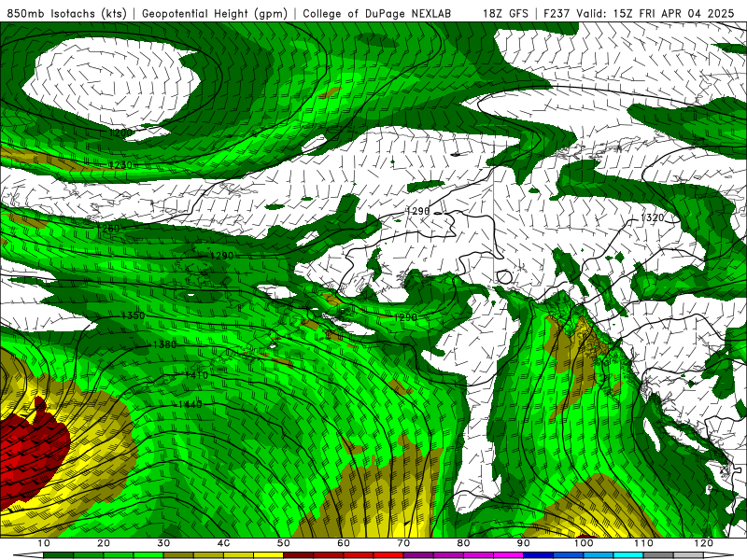The image size is (747, 560).
Task: Click the 1260 height contour label
Action: [x=108, y=229]
